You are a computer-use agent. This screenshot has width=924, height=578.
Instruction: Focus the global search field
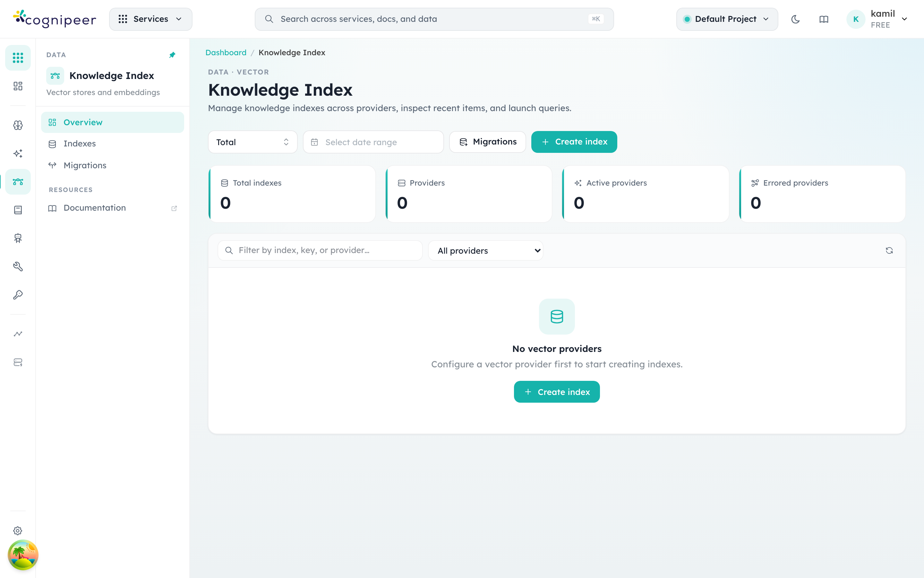point(434,19)
